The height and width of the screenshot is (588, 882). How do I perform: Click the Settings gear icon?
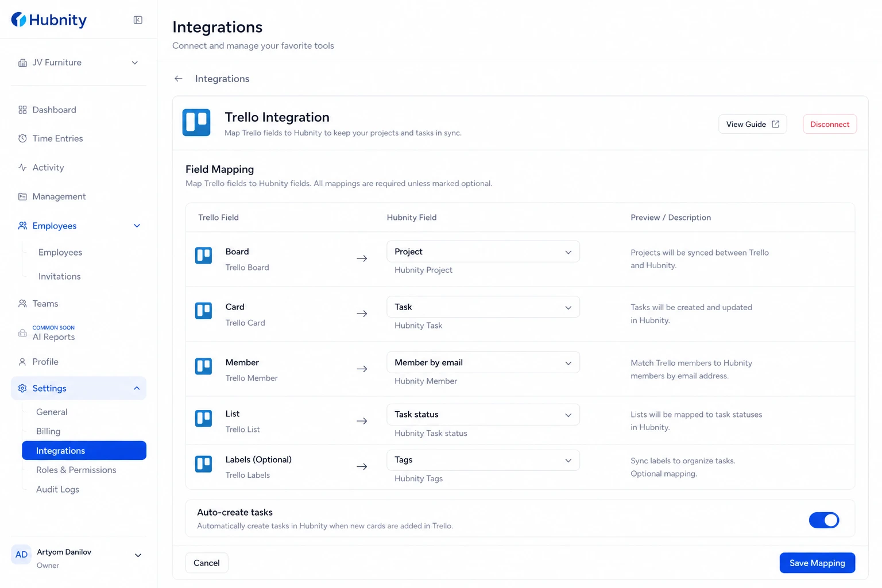tap(22, 388)
